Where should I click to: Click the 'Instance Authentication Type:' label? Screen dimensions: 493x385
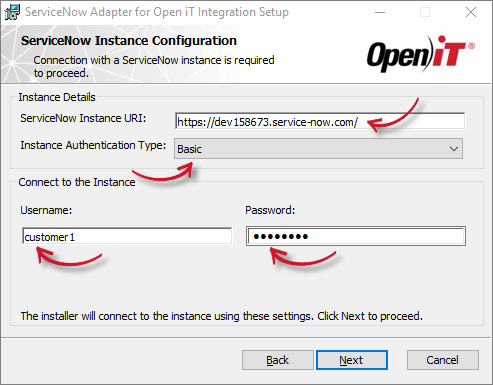(93, 145)
